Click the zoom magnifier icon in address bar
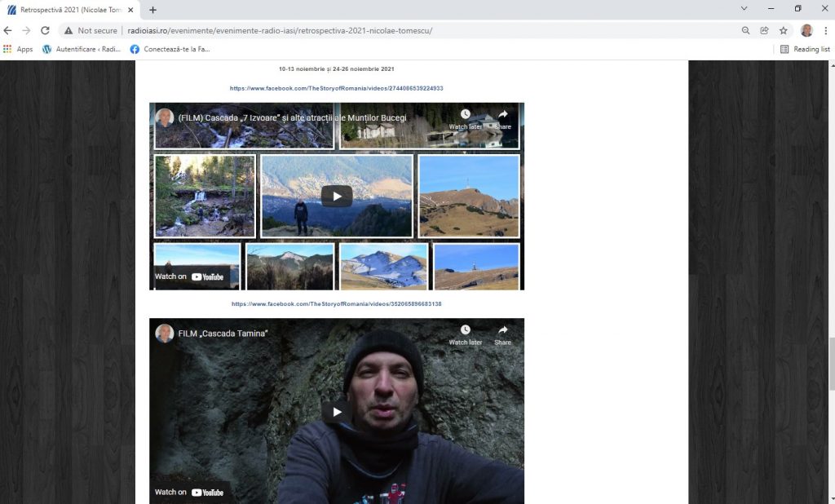 tap(745, 30)
